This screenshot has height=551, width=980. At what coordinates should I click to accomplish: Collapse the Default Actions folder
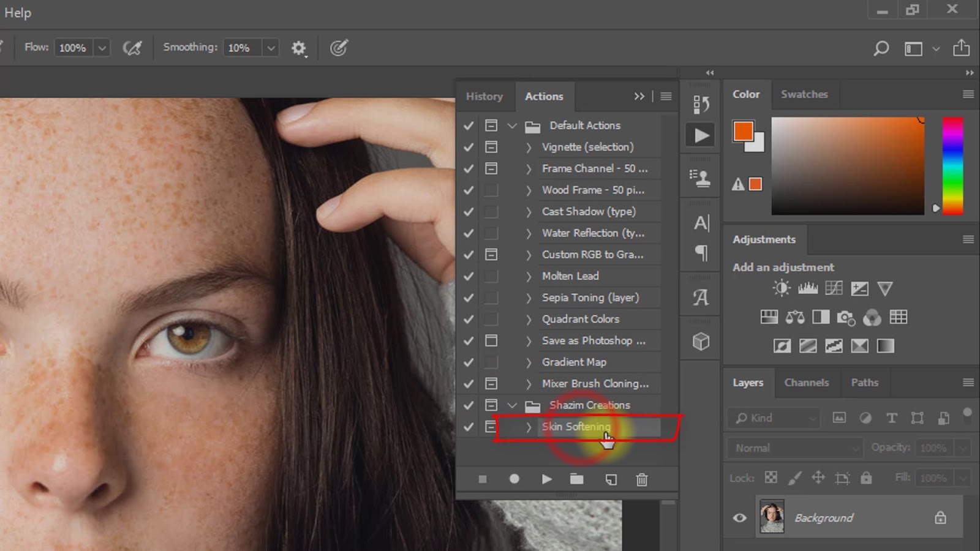[x=512, y=126]
